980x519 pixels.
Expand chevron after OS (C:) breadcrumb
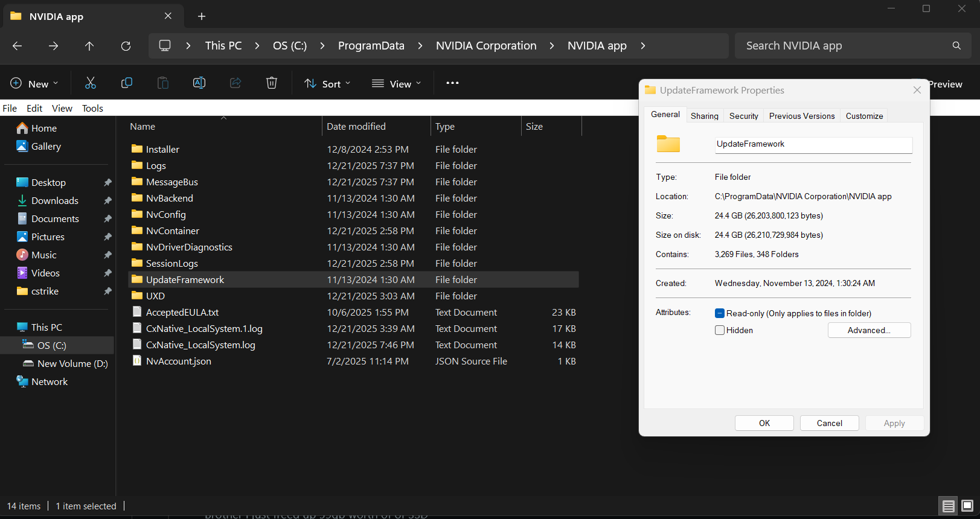(322, 46)
